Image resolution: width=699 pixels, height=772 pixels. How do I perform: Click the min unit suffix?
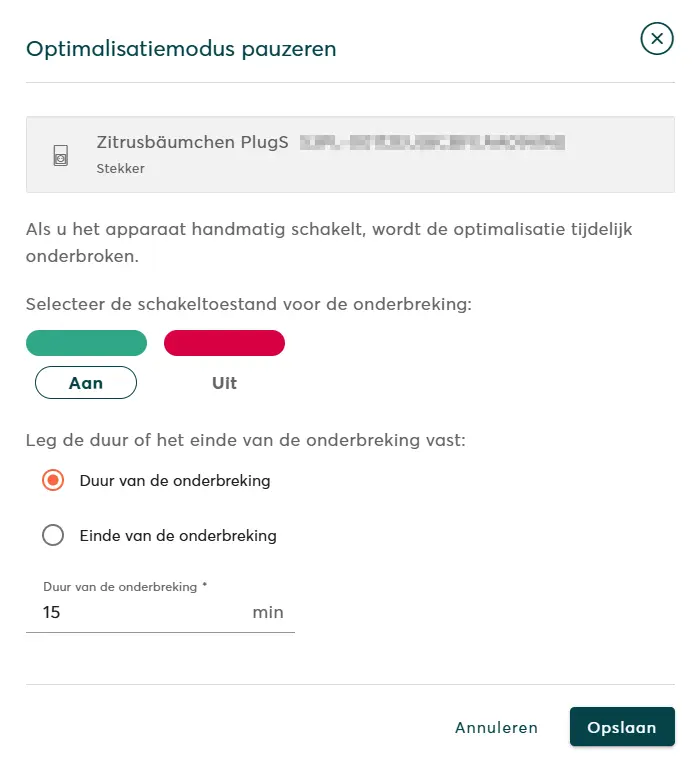tap(268, 612)
